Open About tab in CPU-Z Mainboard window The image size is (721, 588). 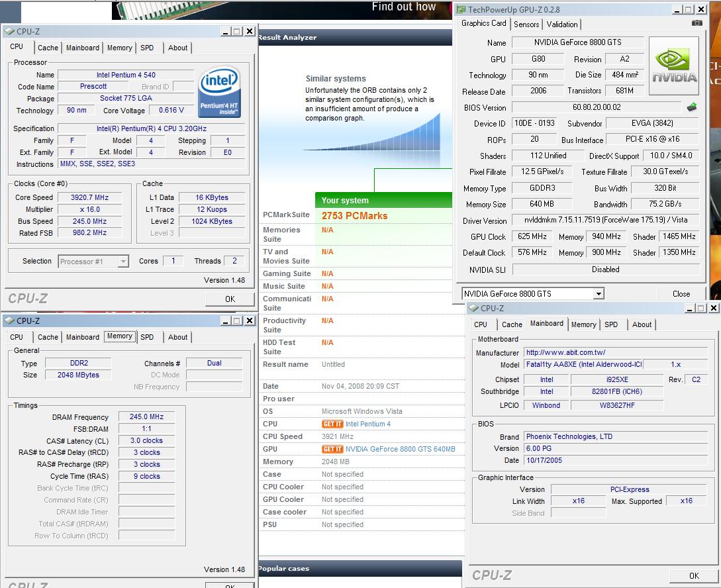click(x=642, y=324)
